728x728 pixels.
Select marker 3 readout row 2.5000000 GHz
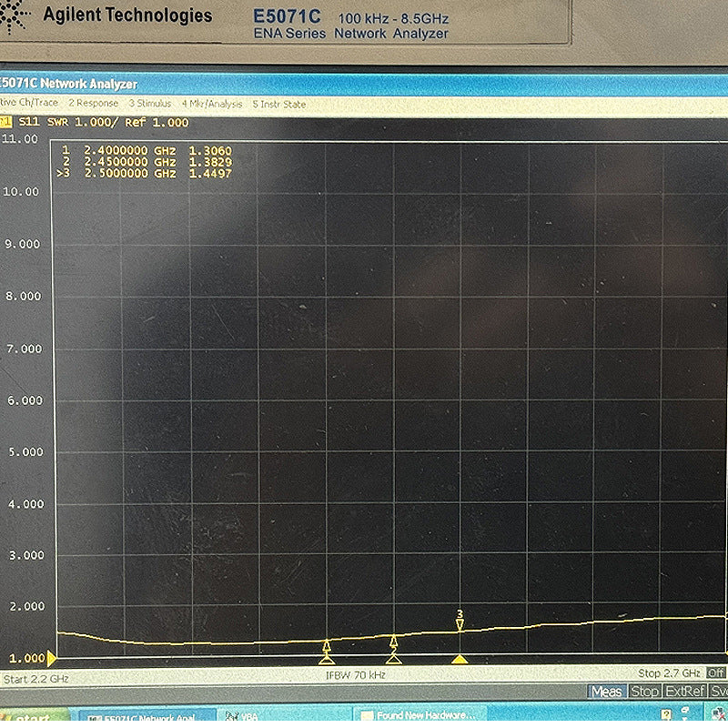coord(145,174)
